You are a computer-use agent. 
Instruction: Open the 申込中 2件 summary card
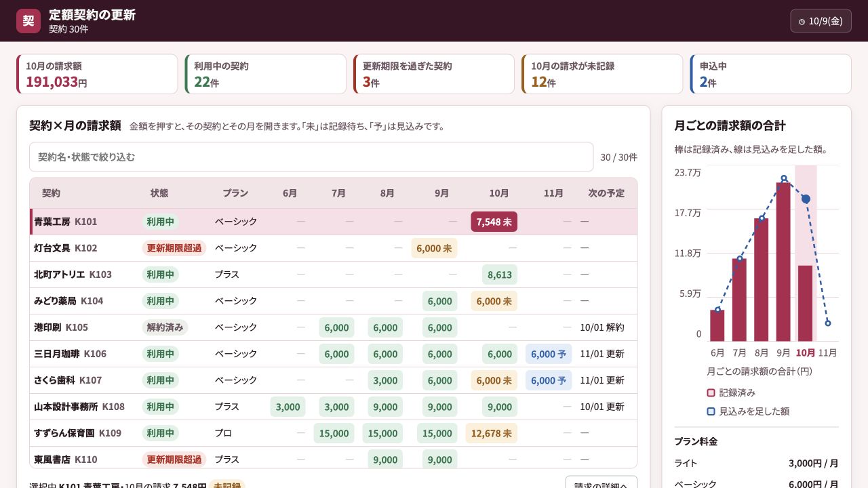(x=770, y=75)
